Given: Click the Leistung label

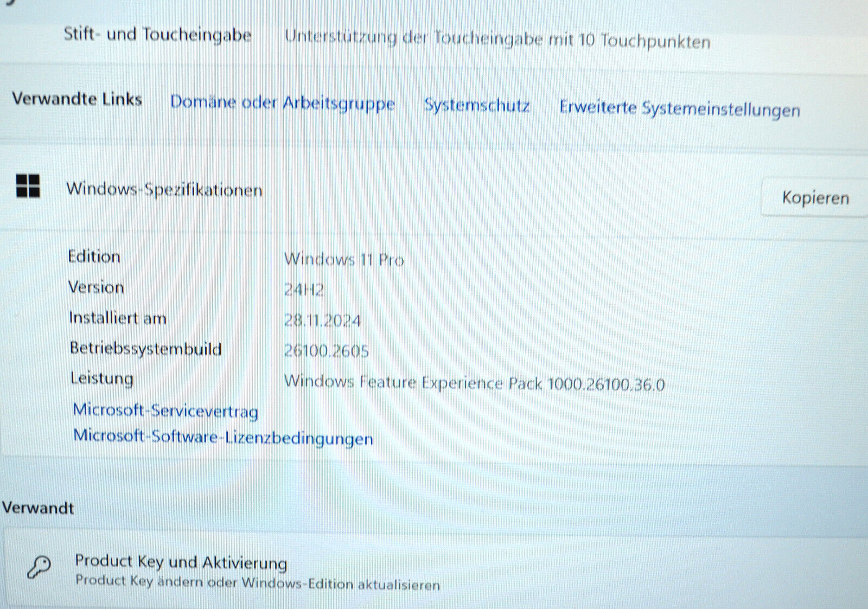Looking at the screenshot, I should pyautogui.click(x=102, y=378).
